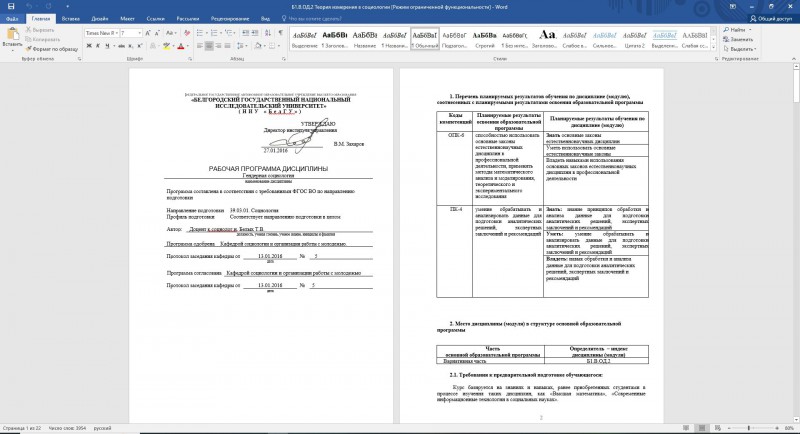Clear all formatting
Screen dimensions: 800x434
[x=187, y=33]
